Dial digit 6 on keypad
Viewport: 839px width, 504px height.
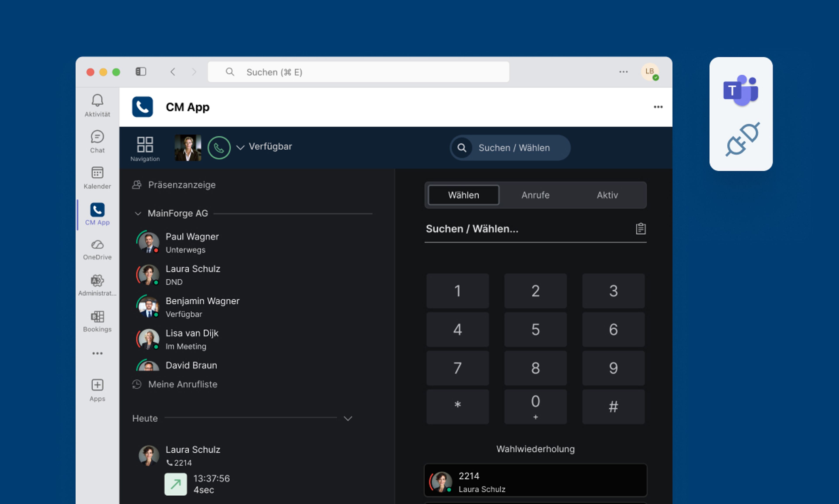tap(613, 330)
